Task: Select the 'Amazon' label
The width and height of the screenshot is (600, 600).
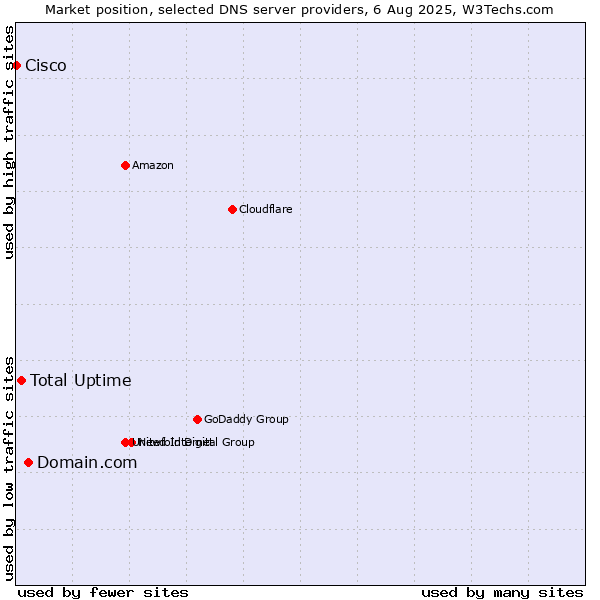Action: click(153, 165)
